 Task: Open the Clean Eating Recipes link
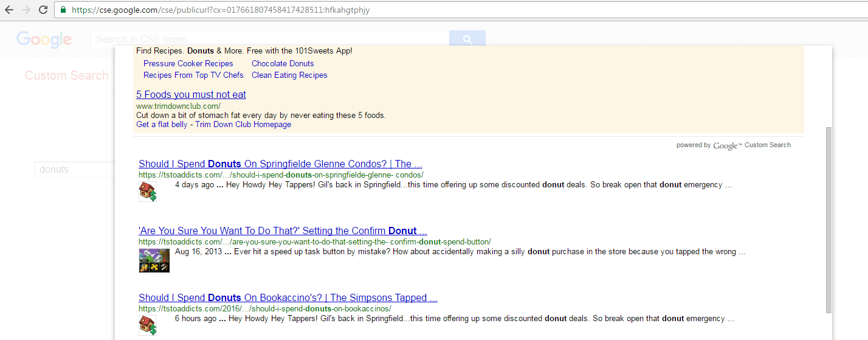[289, 75]
